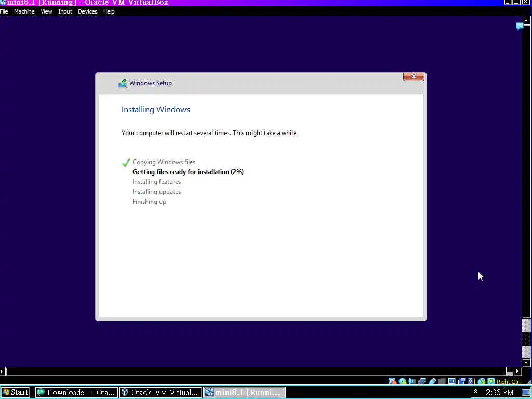The image size is (532, 399).
Task: Click the vertical scrollbar up arrow
Action: click(x=526, y=20)
